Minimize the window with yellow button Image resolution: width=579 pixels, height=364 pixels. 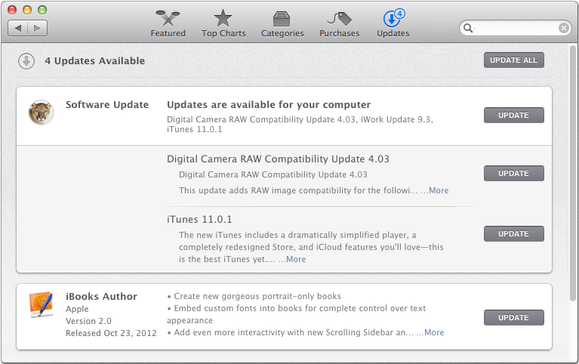point(27,10)
